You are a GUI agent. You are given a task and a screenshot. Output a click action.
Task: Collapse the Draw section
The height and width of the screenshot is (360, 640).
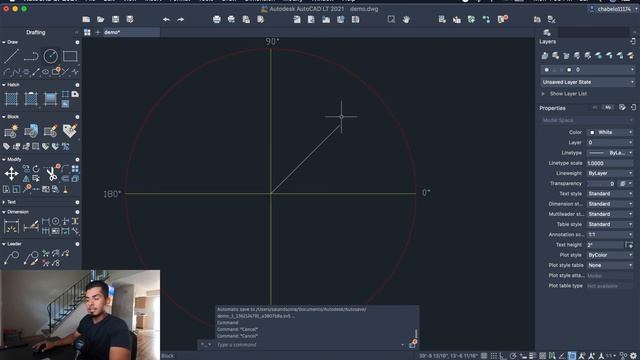[4, 42]
